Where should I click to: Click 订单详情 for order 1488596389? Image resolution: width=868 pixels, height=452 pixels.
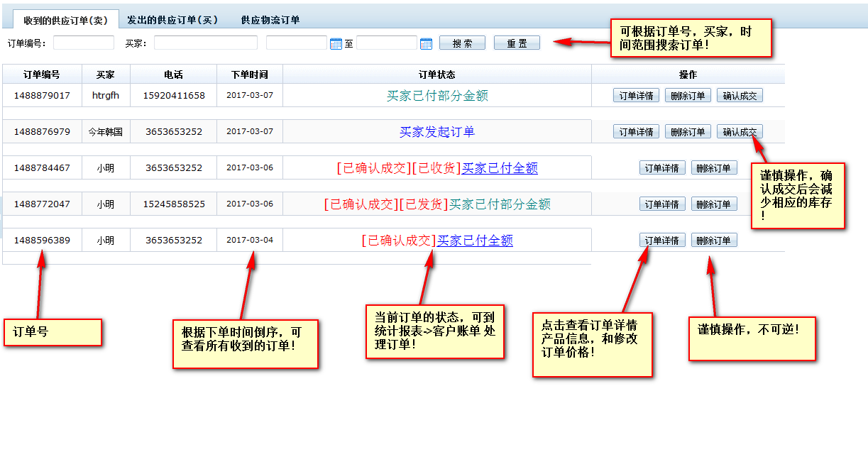(662, 241)
